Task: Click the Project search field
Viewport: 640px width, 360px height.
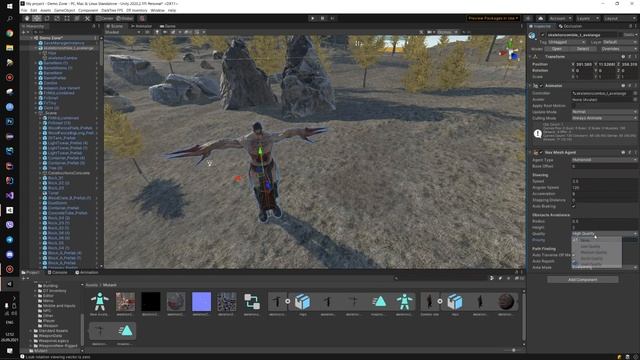Action: pos(440,278)
